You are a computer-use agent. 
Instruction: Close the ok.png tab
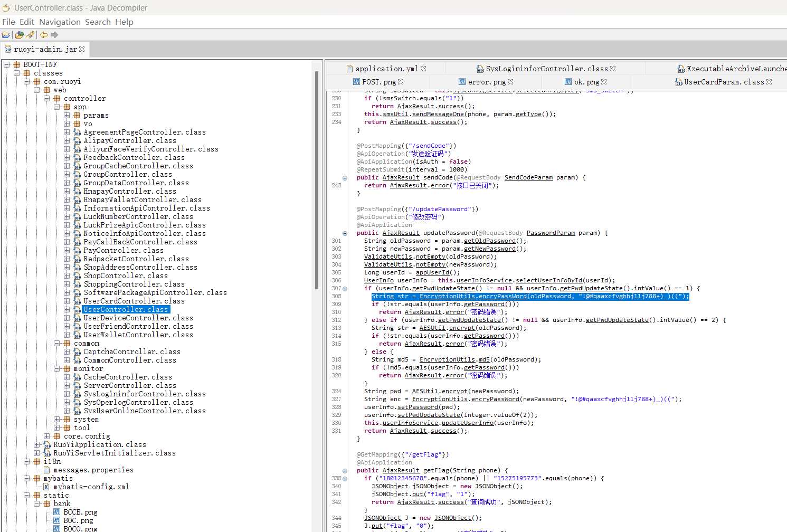[604, 82]
